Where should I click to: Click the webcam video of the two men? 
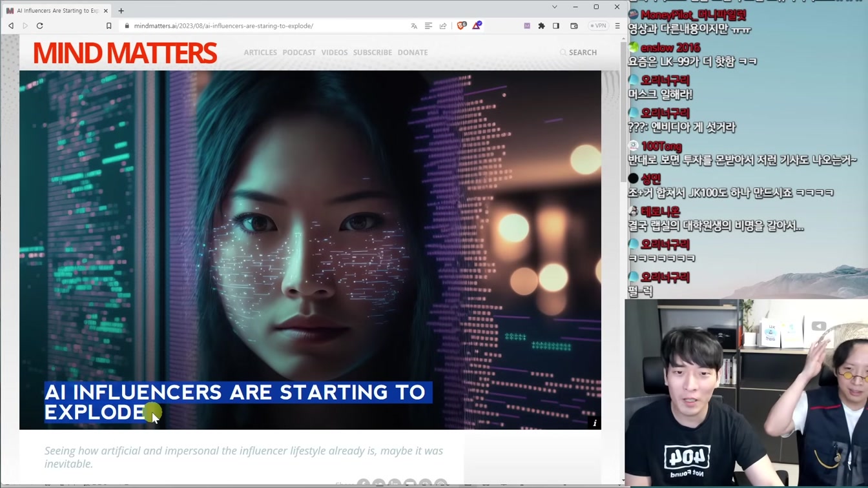pos(746,392)
